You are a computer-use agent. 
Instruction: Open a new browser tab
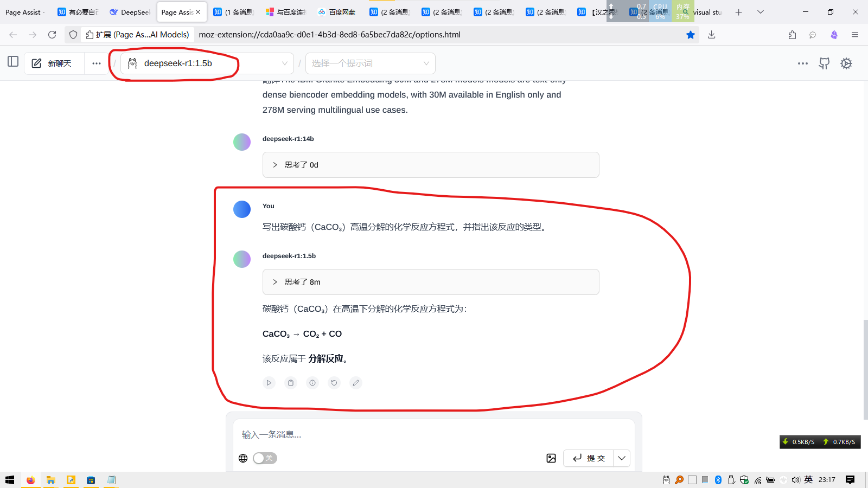click(x=738, y=12)
